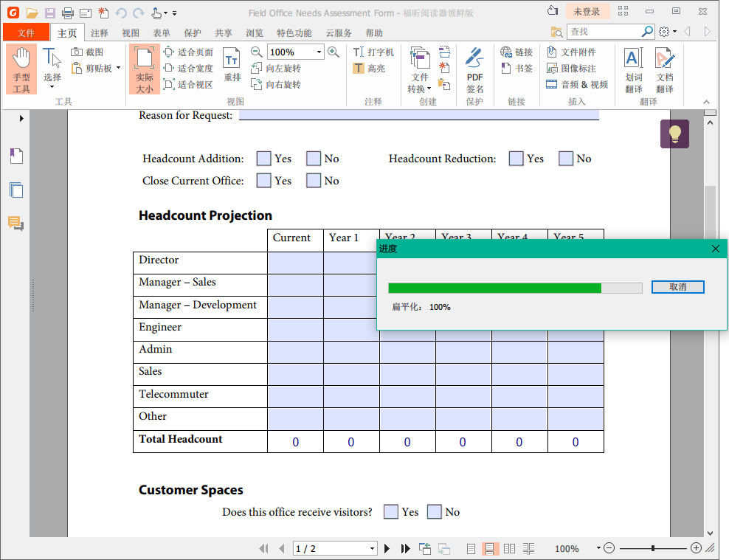The width and height of the screenshot is (729, 560).
Task: Expand the page number dropdown
Action: pos(372,549)
